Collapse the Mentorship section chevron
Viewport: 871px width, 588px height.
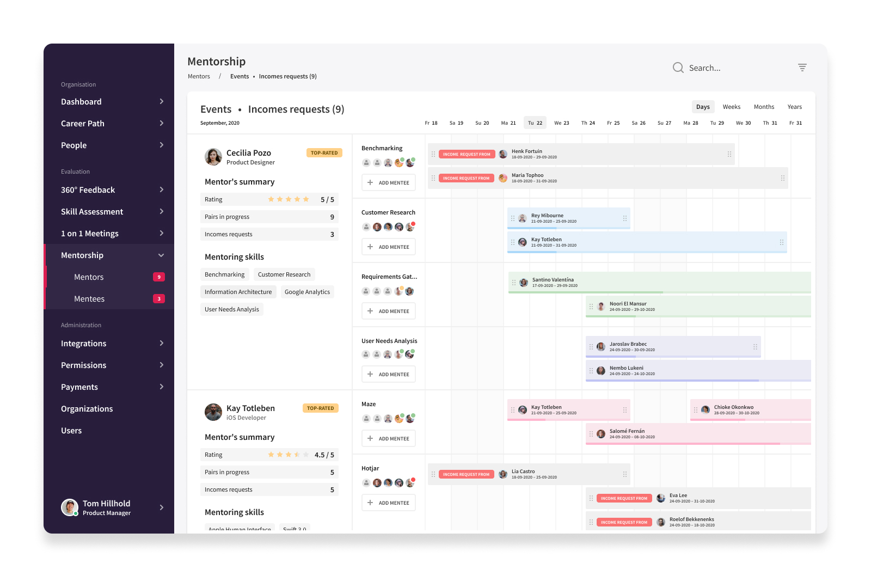point(161,255)
